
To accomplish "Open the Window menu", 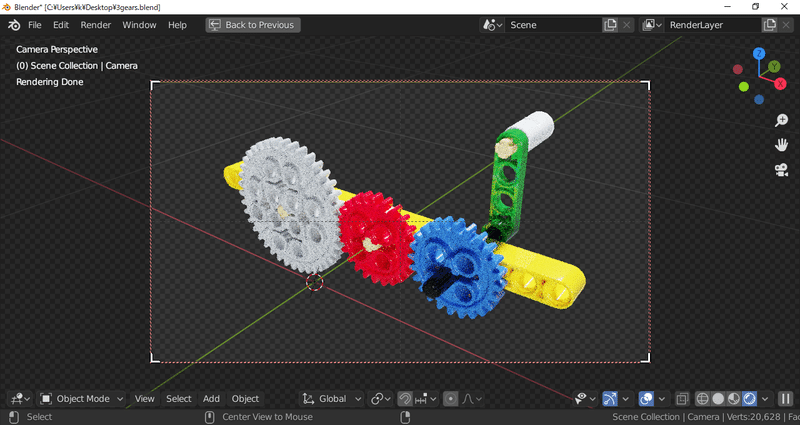I will (139, 25).
